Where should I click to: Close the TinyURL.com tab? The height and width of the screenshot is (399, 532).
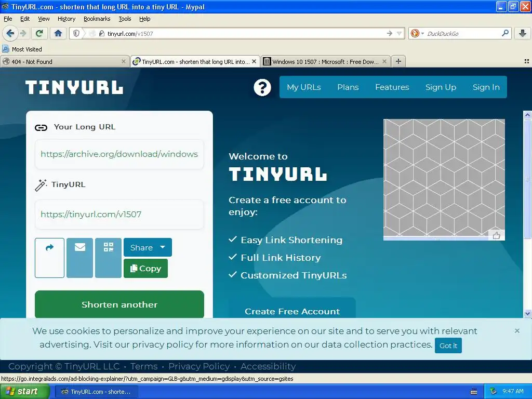[x=254, y=61]
